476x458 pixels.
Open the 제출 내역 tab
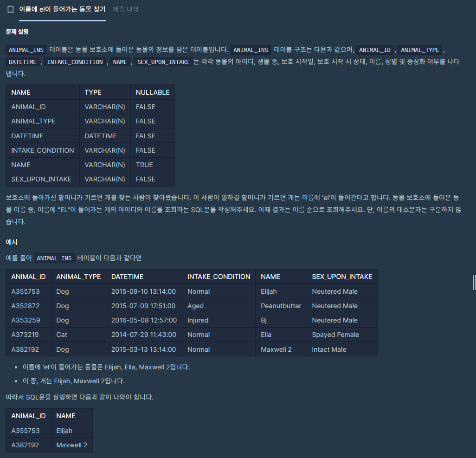(x=125, y=9)
